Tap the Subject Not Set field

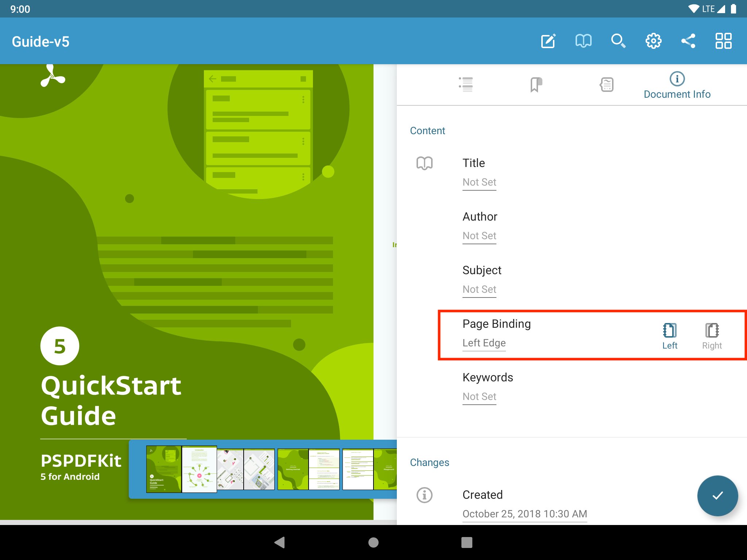(479, 289)
